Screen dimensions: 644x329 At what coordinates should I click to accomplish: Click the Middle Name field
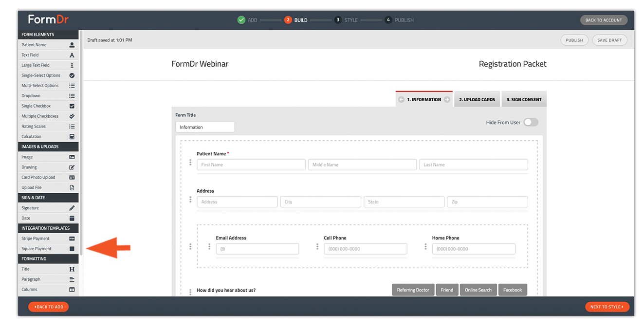coord(362,164)
